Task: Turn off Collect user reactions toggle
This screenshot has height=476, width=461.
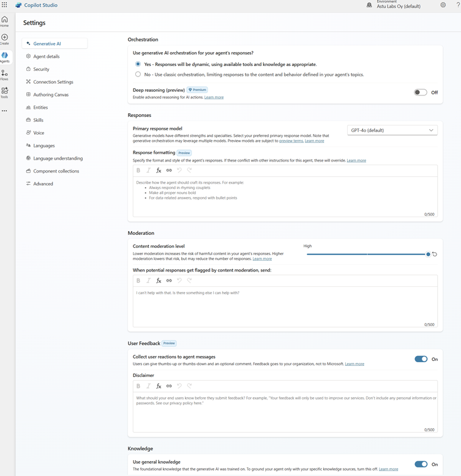Action: tap(421, 359)
